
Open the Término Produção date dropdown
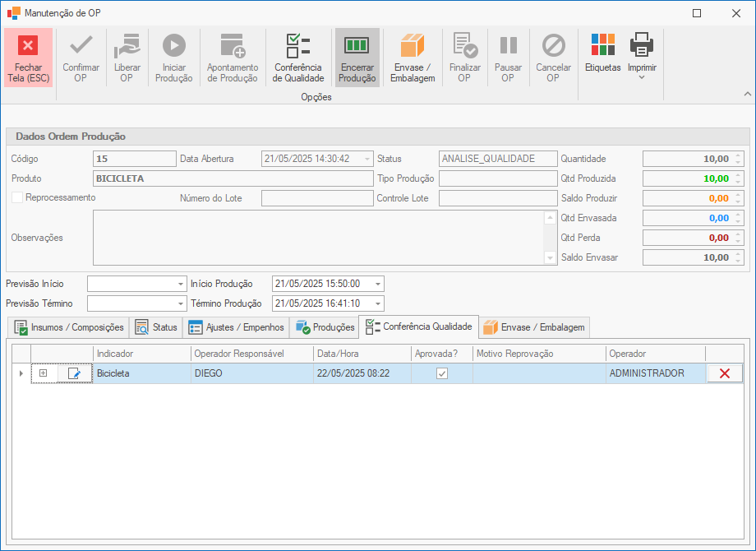pyautogui.click(x=377, y=303)
